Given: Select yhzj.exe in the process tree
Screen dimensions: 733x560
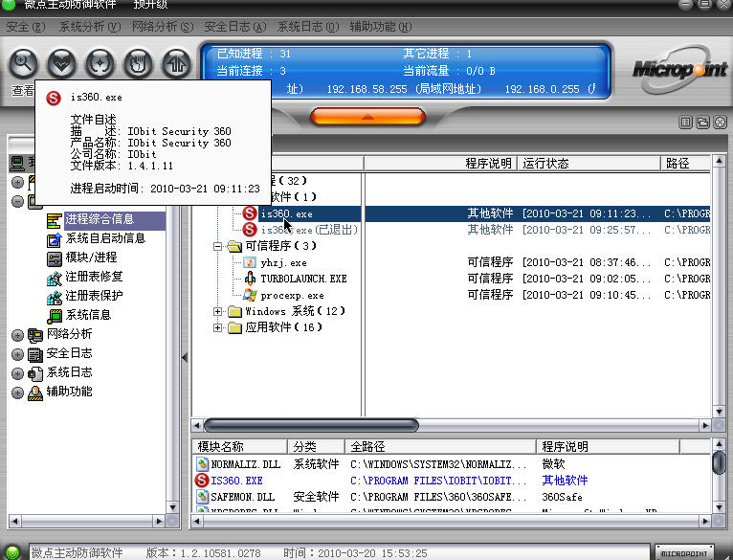Looking at the screenshot, I should click(x=284, y=263).
